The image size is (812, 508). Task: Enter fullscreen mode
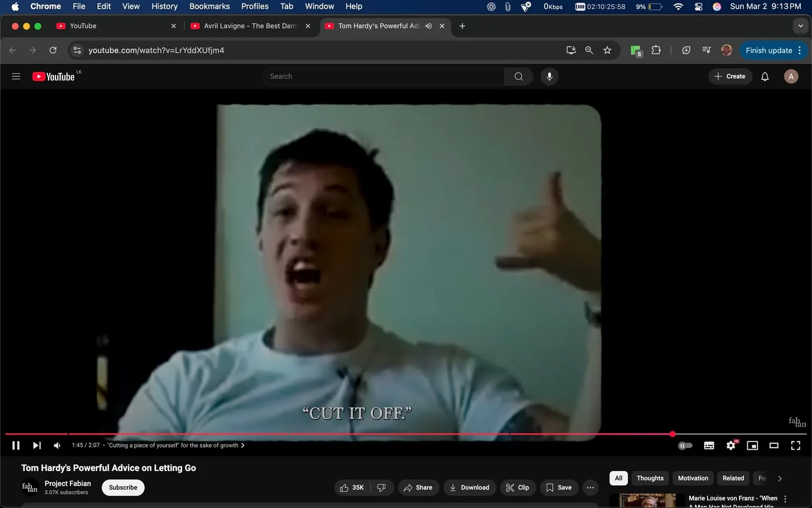(796, 445)
